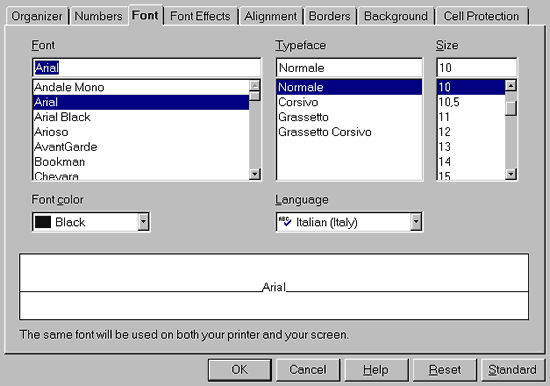This screenshot has height=386, width=550.
Task: Choose Grassetto typeface
Action: tap(349, 117)
